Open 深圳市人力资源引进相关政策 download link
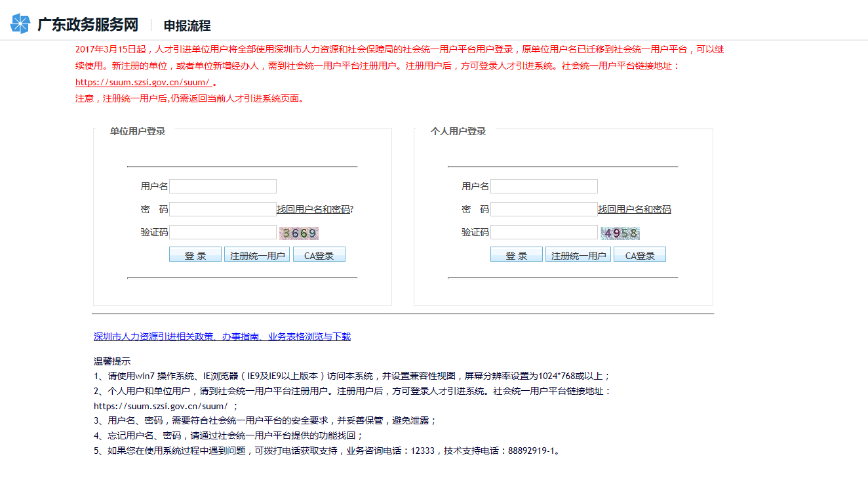This screenshot has height=482, width=868. (x=222, y=336)
